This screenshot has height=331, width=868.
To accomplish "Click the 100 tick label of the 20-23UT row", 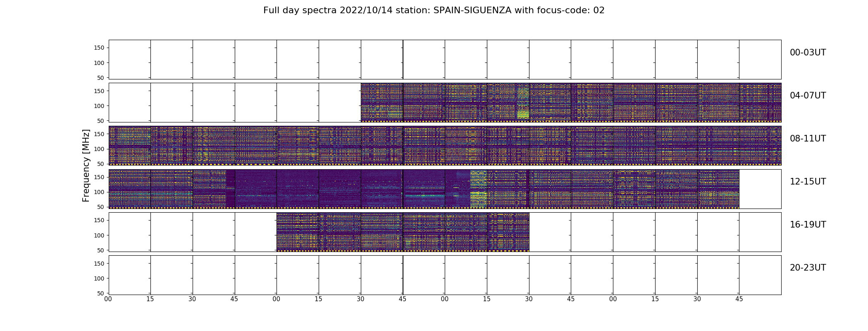I will coord(99,278).
